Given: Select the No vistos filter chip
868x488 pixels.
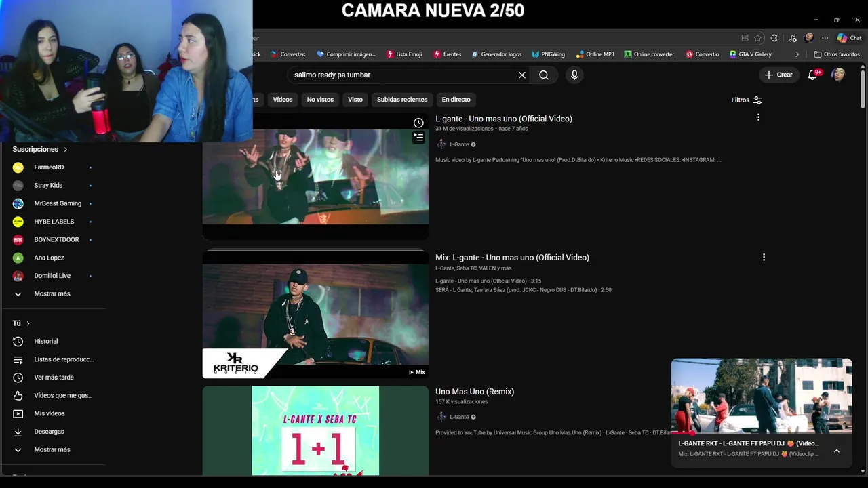Looking at the screenshot, I should (x=320, y=100).
